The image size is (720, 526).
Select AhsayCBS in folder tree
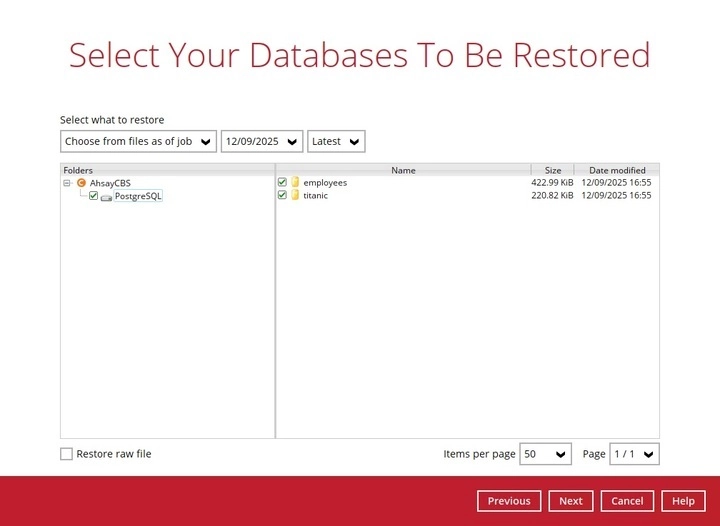tap(110, 183)
